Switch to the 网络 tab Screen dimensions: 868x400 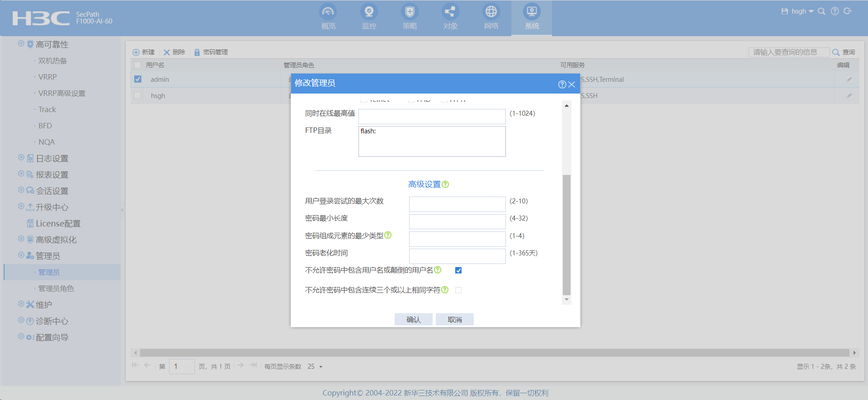tap(491, 17)
